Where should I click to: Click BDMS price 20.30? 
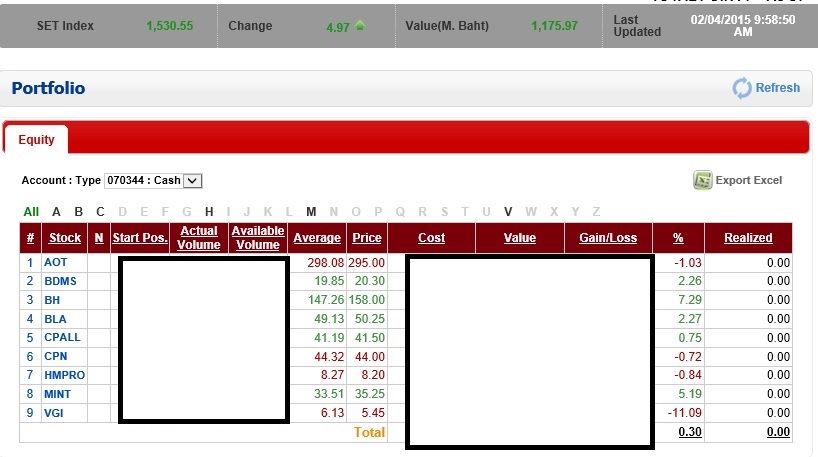point(370,281)
